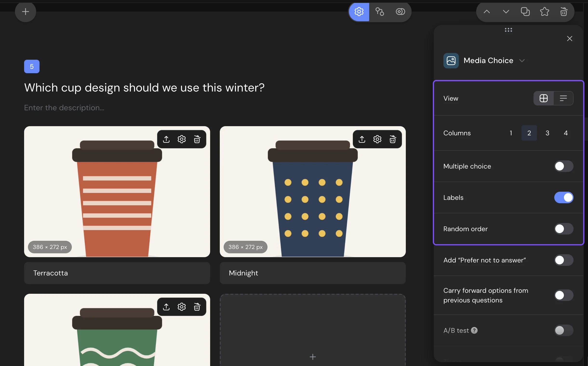Open settings for the Midnight image
This screenshot has width=588, height=366.
(377, 139)
